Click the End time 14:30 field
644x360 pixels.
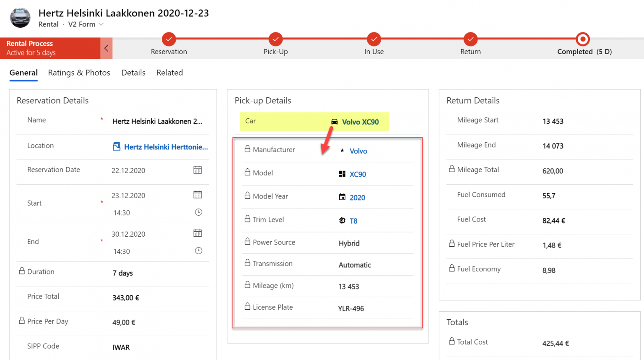pos(122,251)
